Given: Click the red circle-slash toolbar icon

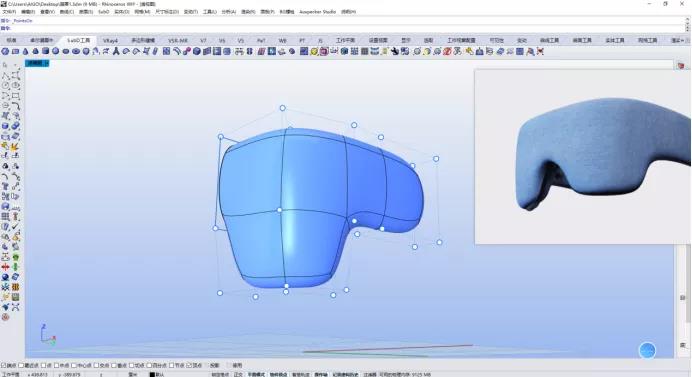Looking at the screenshot, I should tap(447, 52).
